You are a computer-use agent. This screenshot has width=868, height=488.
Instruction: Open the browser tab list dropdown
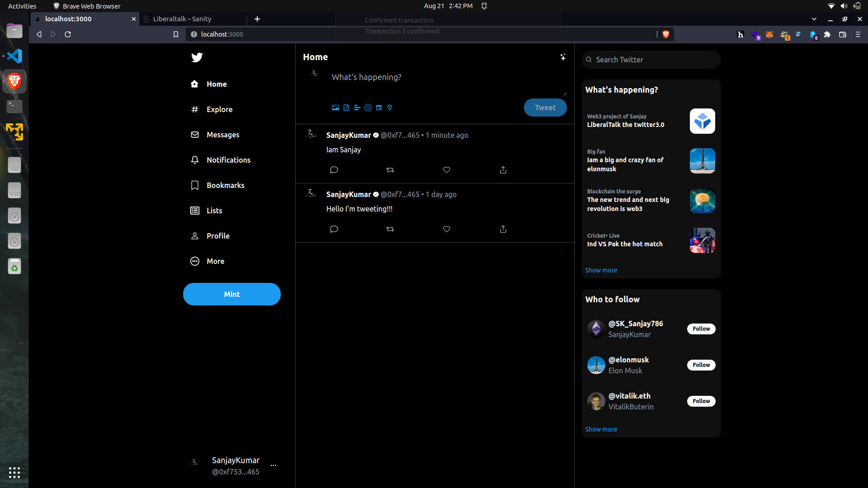pyautogui.click(x=814, y=19)
